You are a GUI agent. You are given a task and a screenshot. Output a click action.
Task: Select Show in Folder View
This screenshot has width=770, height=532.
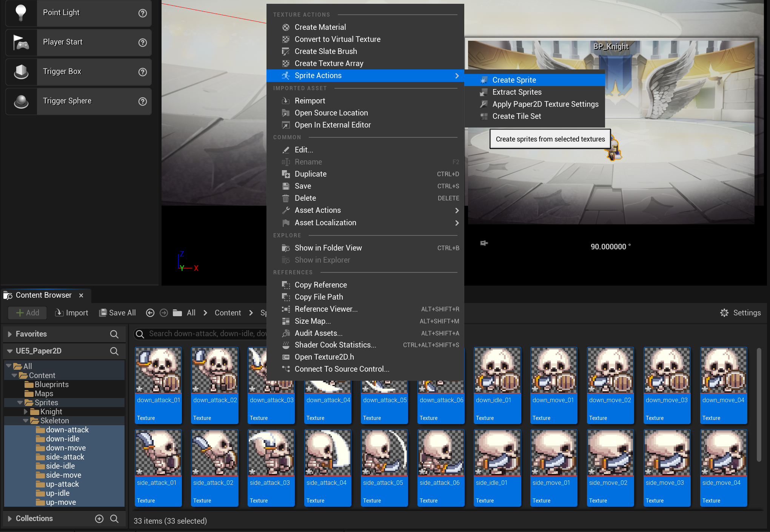point(365,248)
